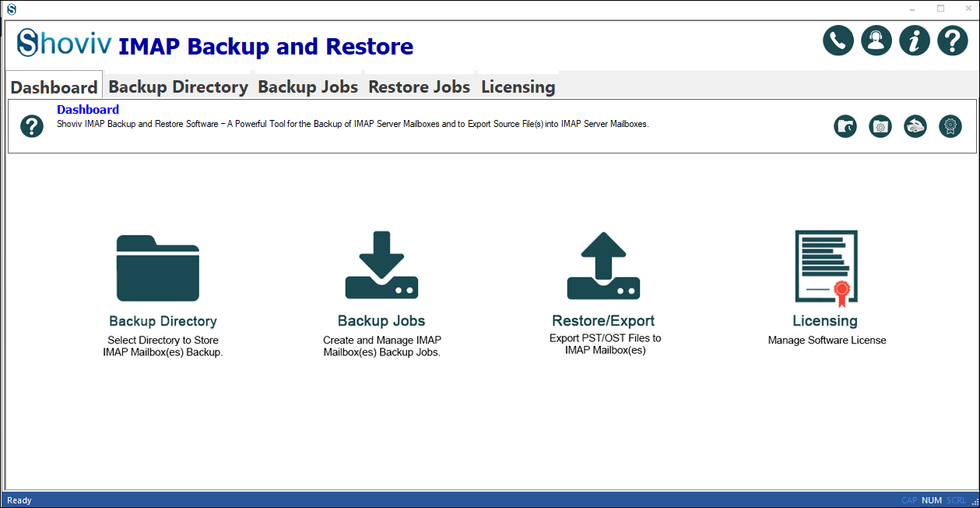The height and width of the screenshot is (508, 980).
Task: Click the restore drive arrow toolbar icon
Action: 915,126
